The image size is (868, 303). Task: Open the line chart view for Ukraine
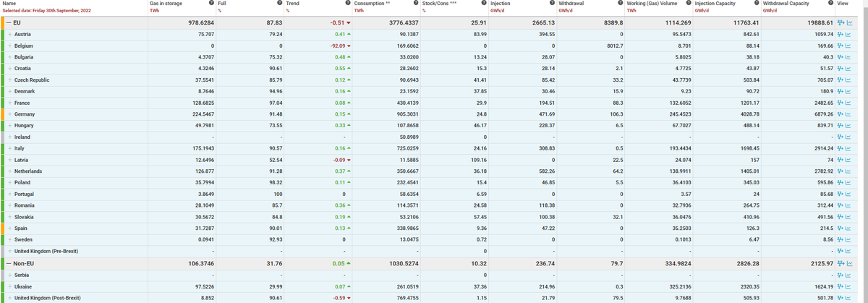849,286
